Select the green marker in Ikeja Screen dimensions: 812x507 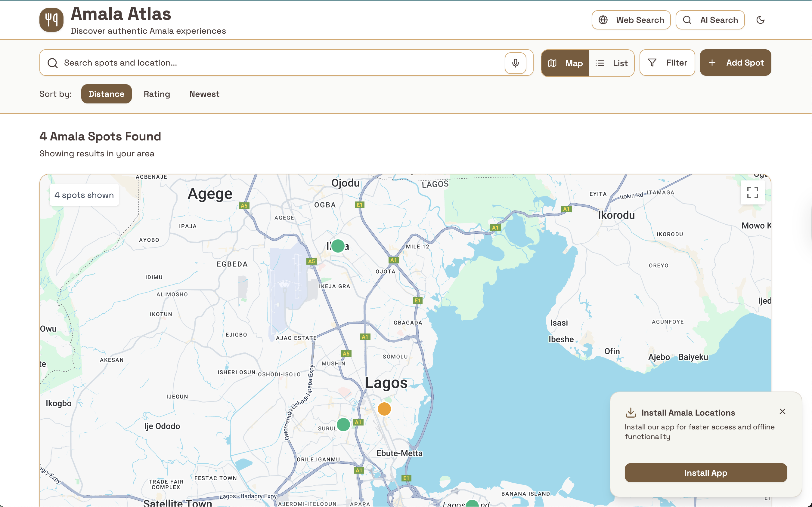[338, 246]
